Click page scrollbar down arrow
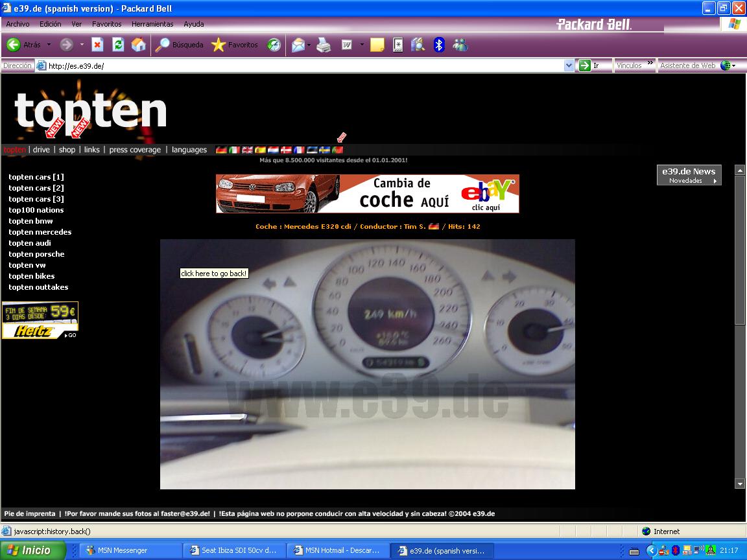The image size is (747, 560). tap(740, 484)
